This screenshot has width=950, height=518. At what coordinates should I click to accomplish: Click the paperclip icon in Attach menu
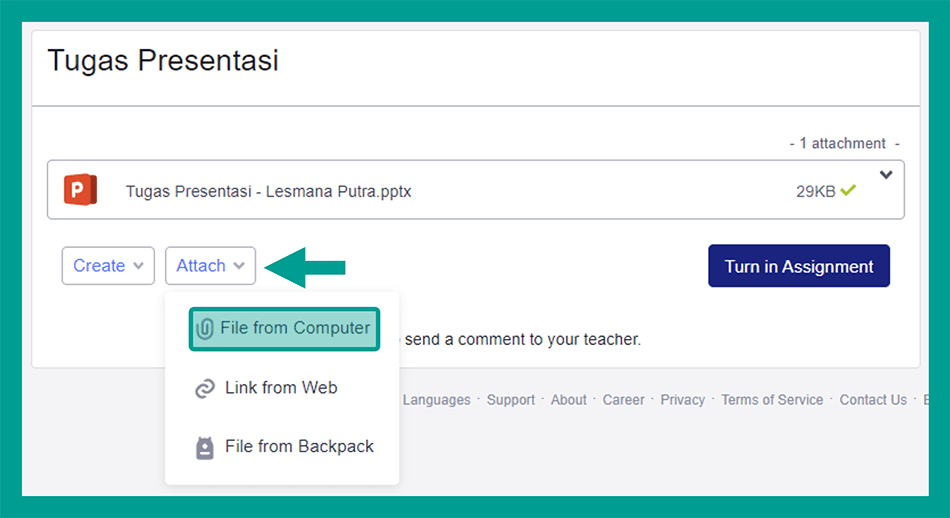205,329
